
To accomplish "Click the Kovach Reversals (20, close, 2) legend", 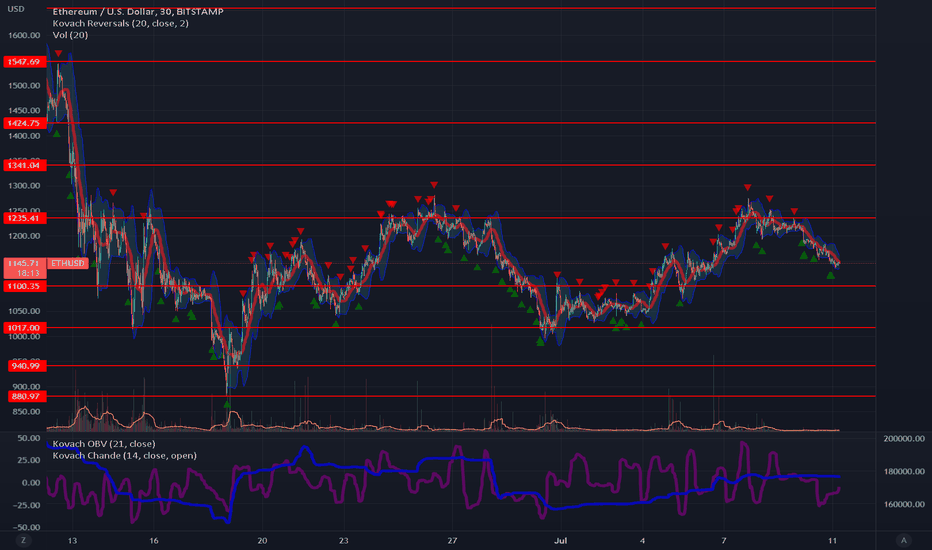I will click(121, 23).
